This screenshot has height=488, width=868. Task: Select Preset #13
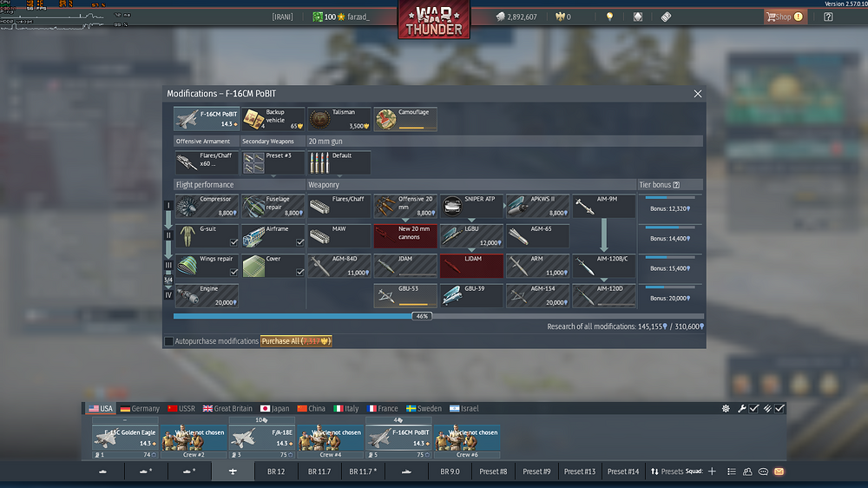(580, 472)
